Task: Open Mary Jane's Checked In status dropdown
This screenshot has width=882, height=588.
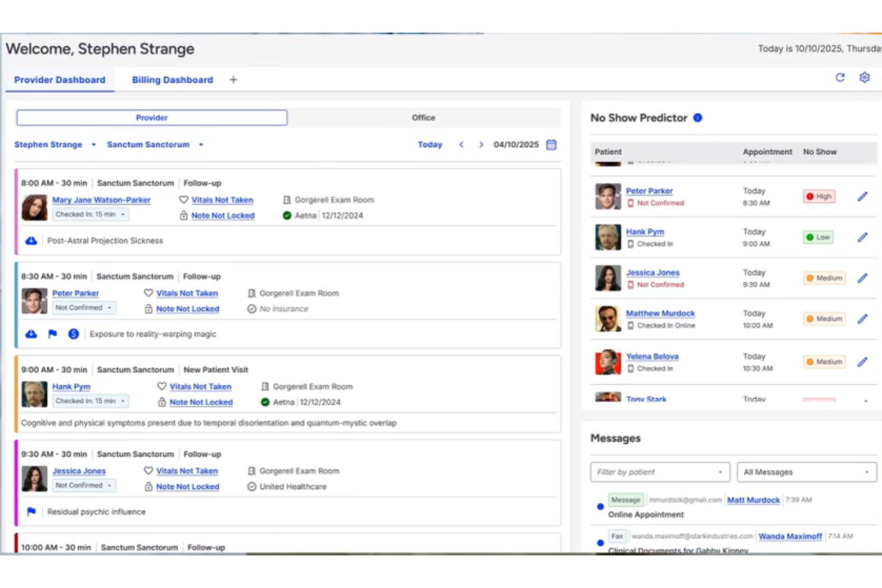Action: pyautogui.click(x=91, y=214)
